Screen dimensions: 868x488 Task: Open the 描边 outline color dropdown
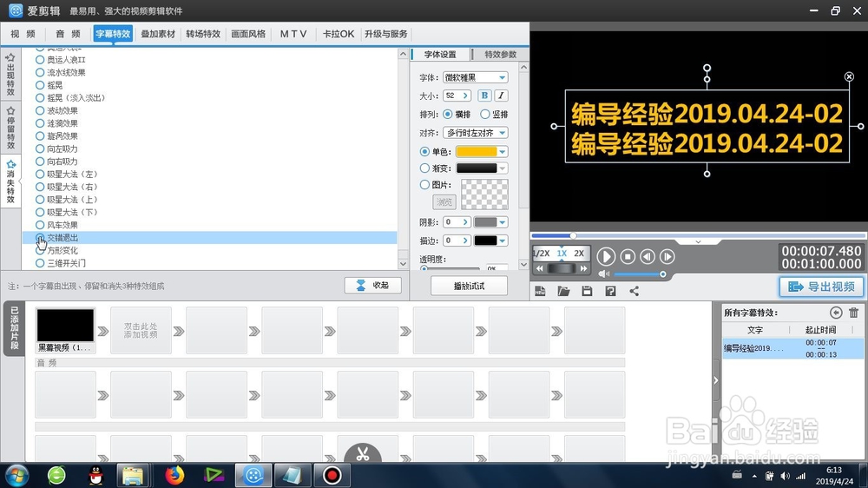point(502,241)
